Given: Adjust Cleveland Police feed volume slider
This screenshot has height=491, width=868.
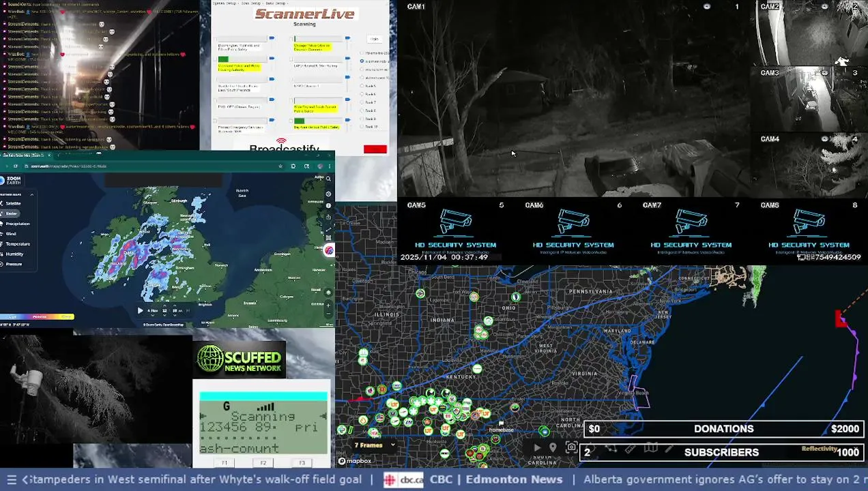Looking at the screenshot, I should click(x=272, y=59).
